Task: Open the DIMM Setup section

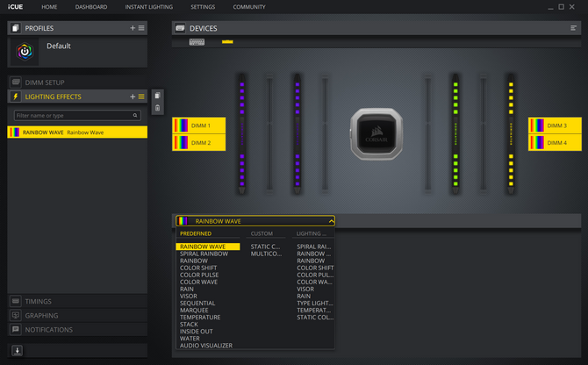Action: coord(77,82)
